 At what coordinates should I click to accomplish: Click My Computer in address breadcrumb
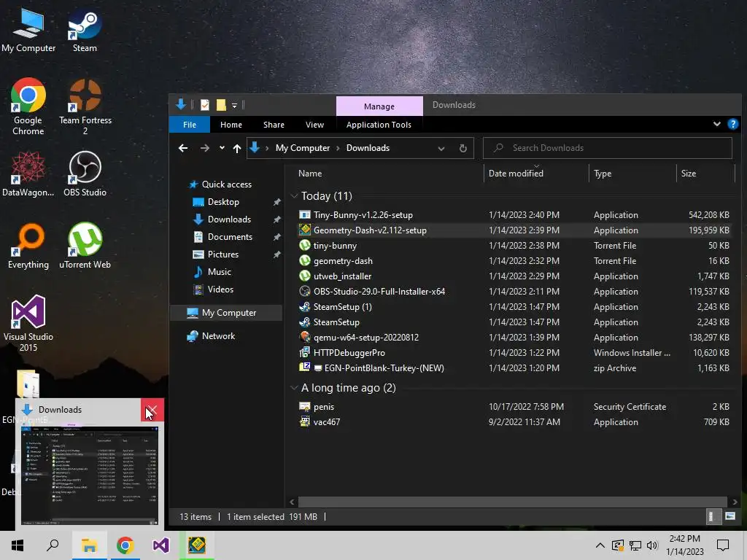(x=303, y=148)
